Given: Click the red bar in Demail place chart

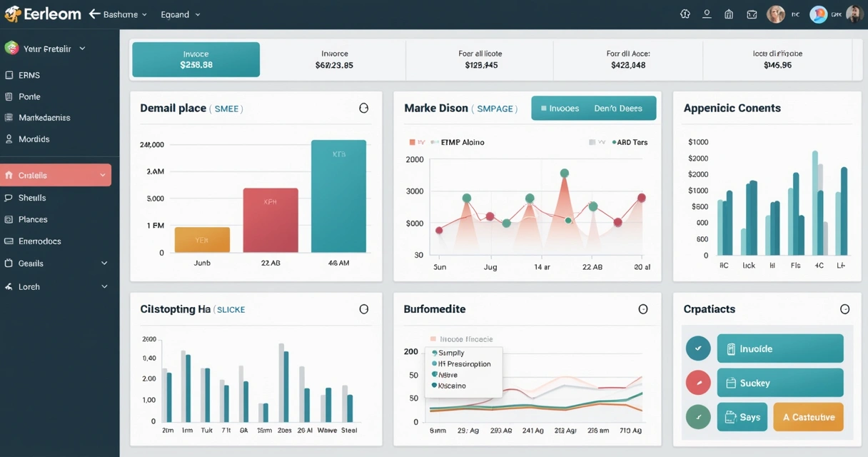Looking at the screenshot, I should 271,220.
